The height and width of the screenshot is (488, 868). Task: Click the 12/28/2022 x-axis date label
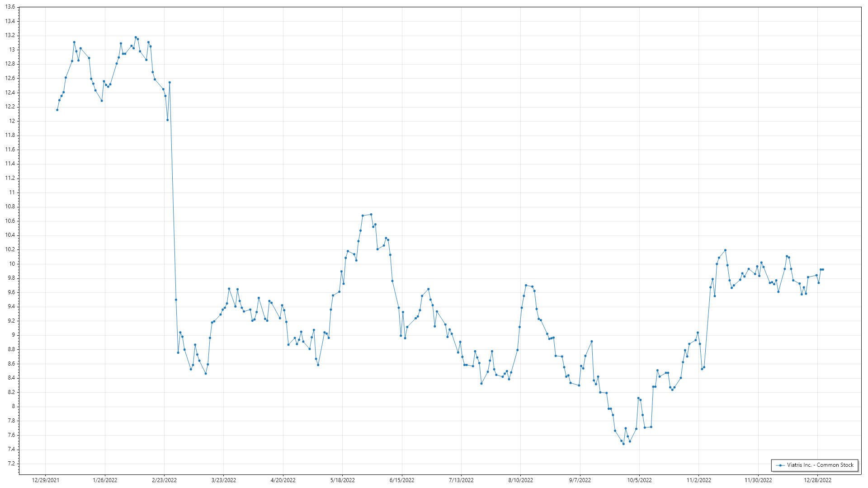pos(817,480)
